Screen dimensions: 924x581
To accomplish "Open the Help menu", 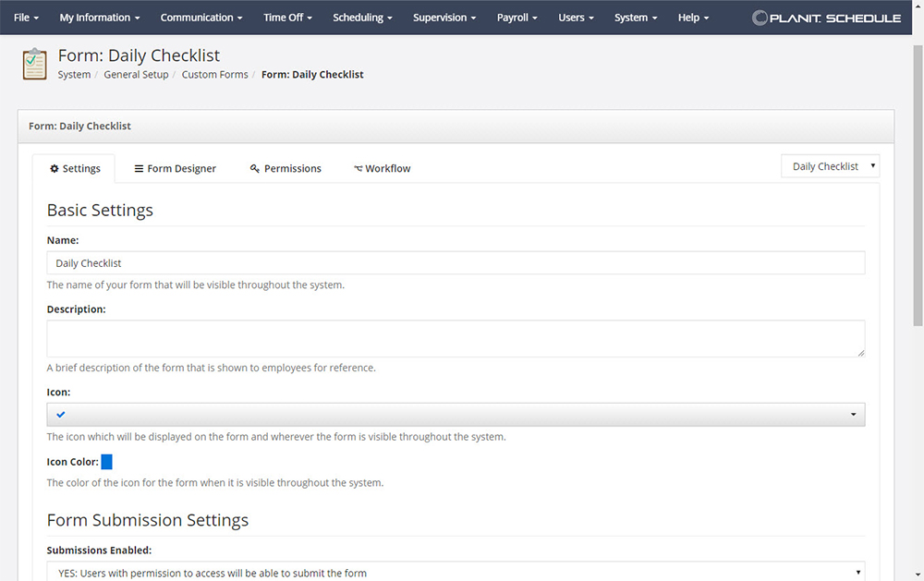I will 692,17.
